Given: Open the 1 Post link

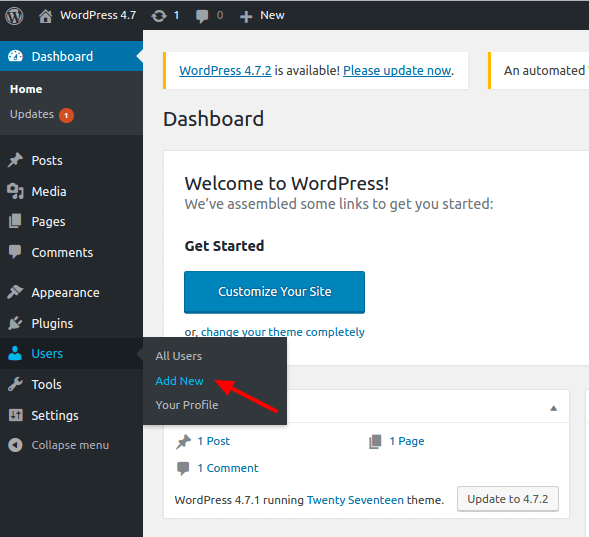Looking at the screenshot, I should tap(214, 441).
